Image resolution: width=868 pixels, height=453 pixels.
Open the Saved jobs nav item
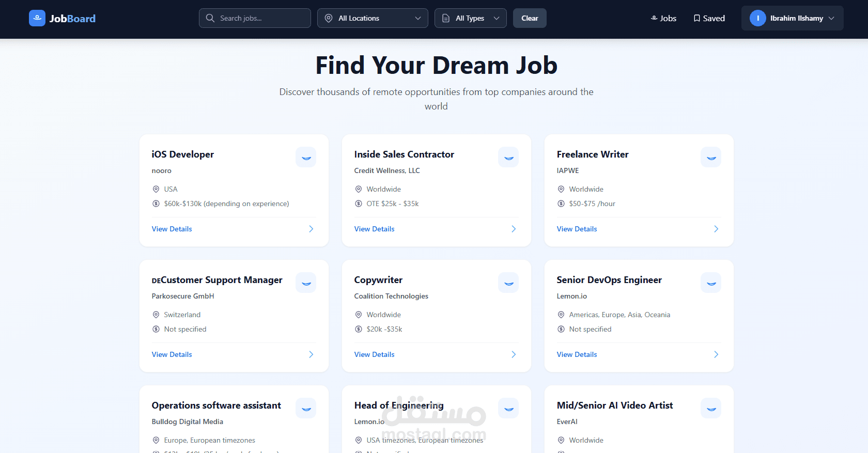709,18
